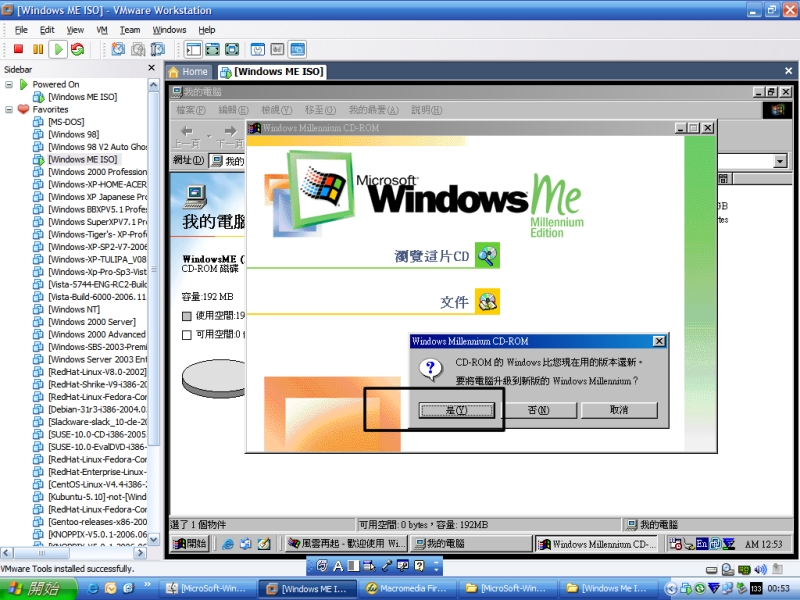
Task: Select [Windows ME ISO] under Powered On
Action: (82, 97)
